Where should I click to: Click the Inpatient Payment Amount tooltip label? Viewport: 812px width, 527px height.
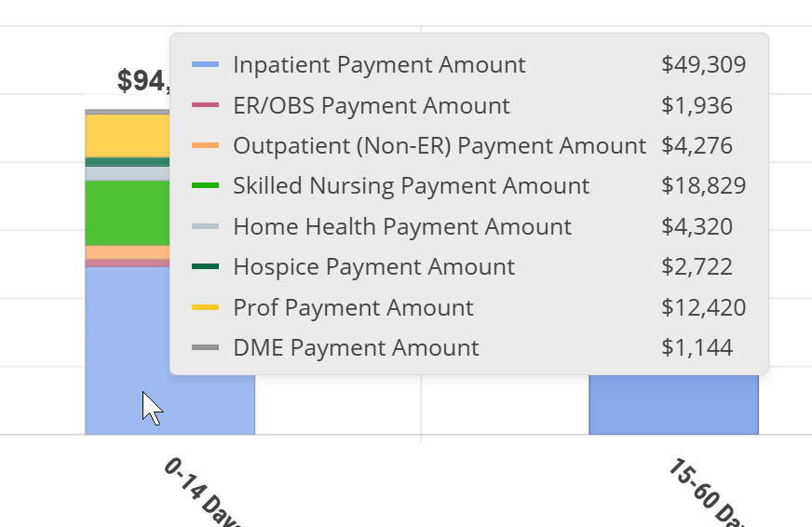coord(379,65)
